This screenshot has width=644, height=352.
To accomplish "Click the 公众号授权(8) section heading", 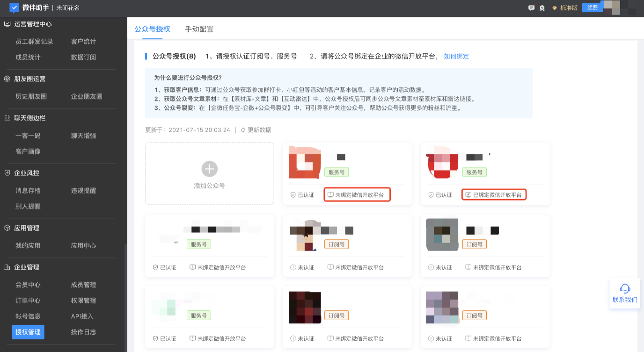I will 174,57.
